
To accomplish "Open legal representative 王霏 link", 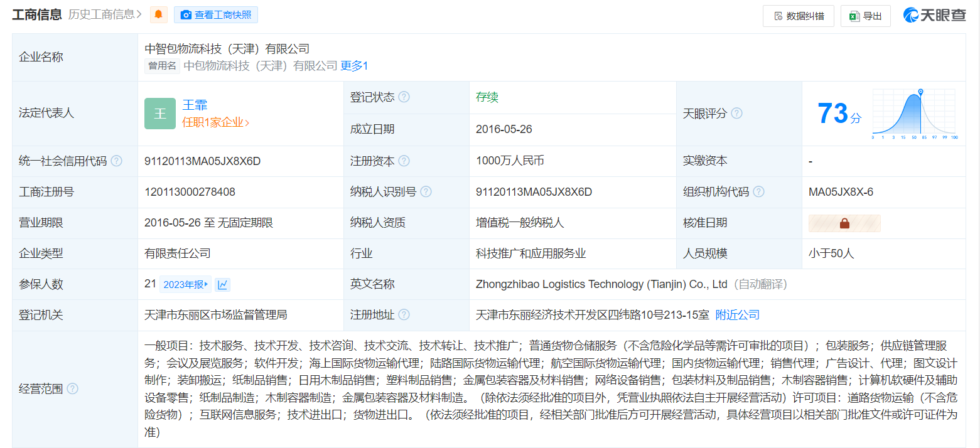I will point(195,105).
